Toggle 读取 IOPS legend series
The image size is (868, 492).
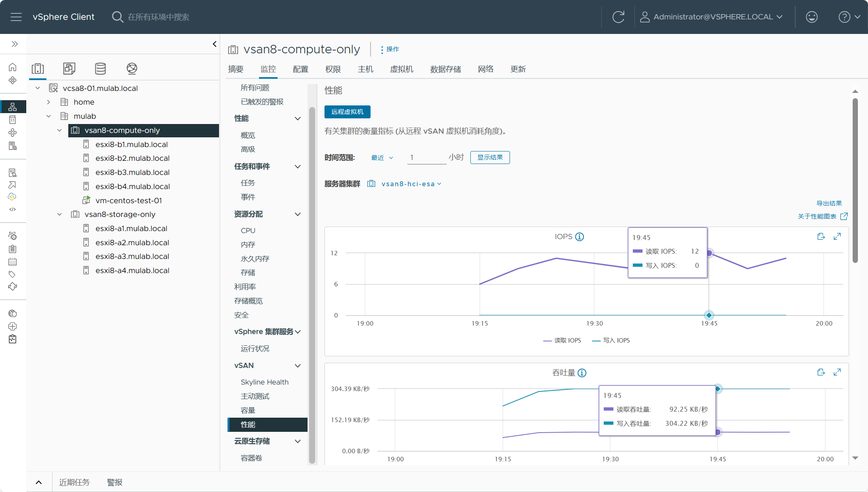pyautogui.click(x=562, y=341)
